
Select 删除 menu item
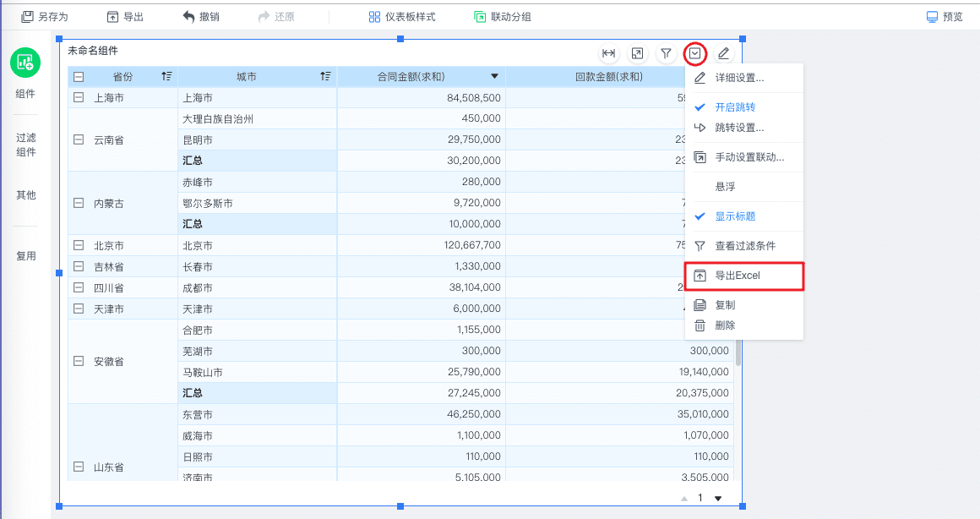click(x=743, y=325)
